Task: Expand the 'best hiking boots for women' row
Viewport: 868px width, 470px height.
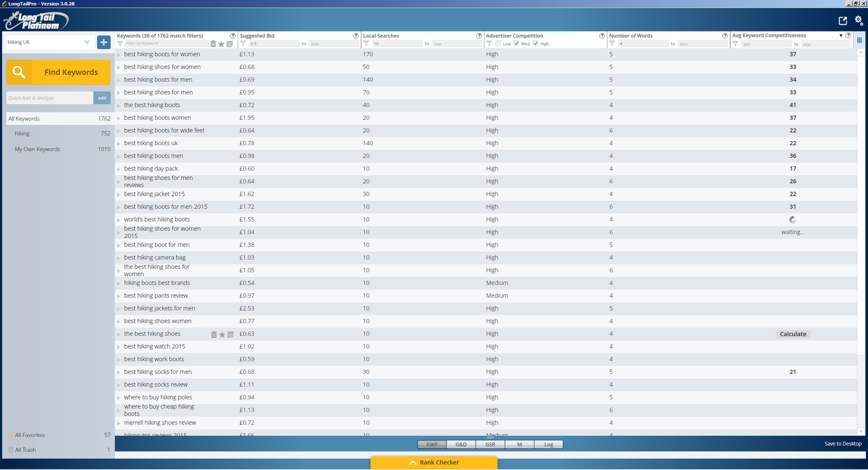Action: pos(119,55)
